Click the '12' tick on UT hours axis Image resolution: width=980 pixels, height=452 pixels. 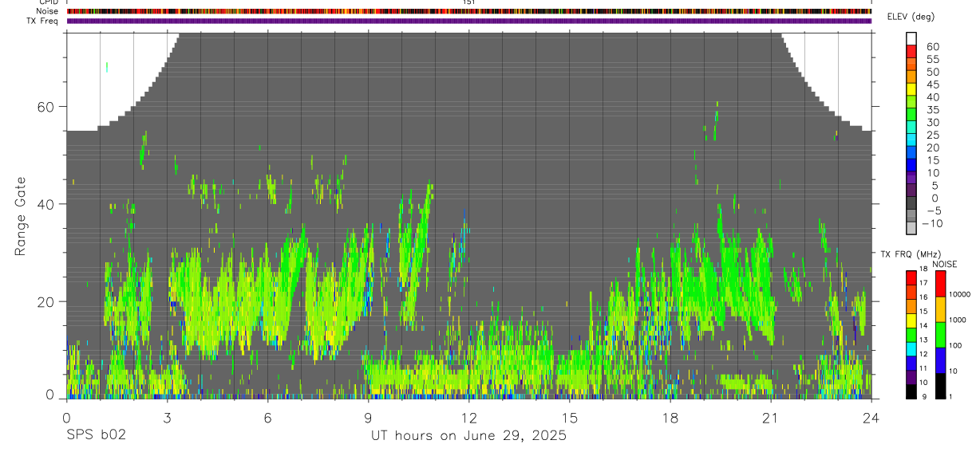[468, 418]
